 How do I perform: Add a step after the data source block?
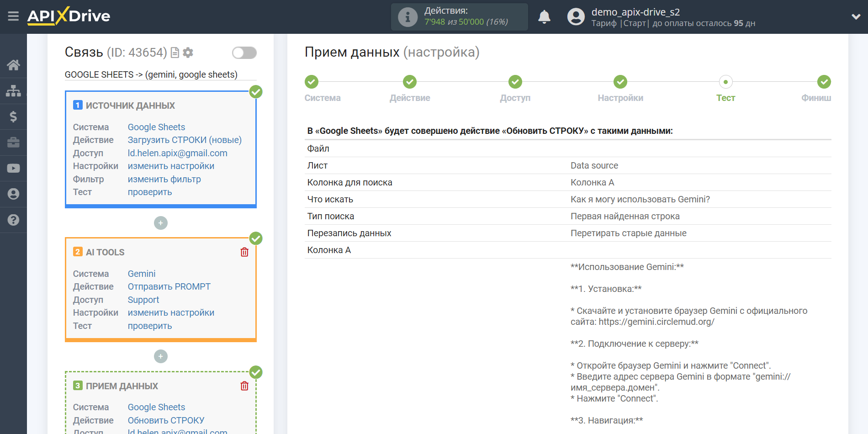[161, 223]
